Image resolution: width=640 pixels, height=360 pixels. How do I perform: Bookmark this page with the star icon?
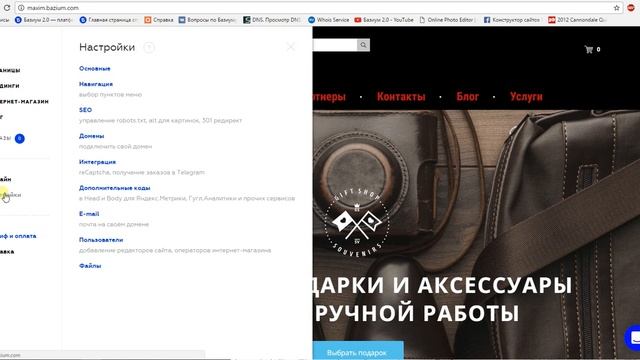coord(616,8)
